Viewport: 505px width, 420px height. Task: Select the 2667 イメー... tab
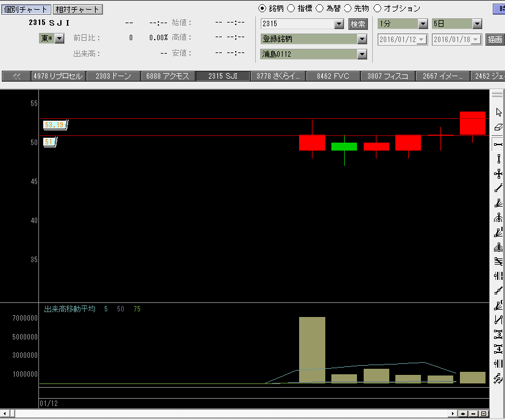coord(442,76)
